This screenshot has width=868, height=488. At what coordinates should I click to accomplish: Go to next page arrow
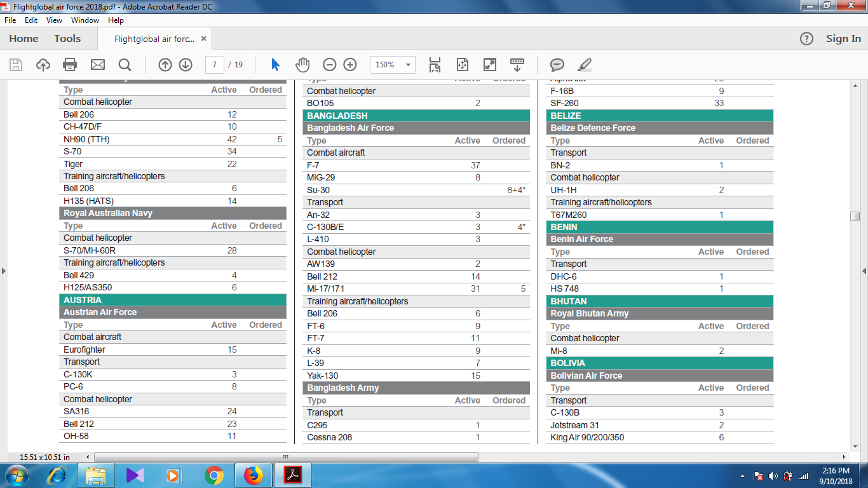pyautogui.click(x=186, y=65)
